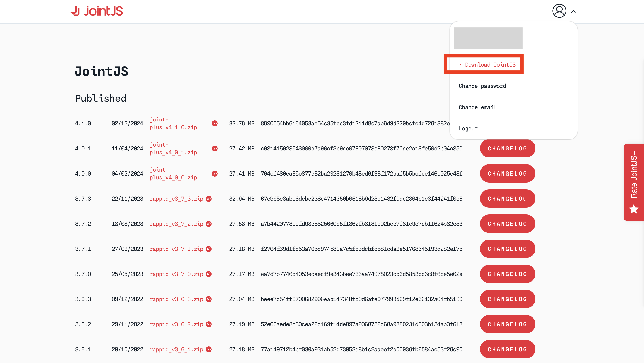This screenshot has height=363, width=644.
Task: Open CHANGELOG for version 4.0.0
Action: pos(507,173)
